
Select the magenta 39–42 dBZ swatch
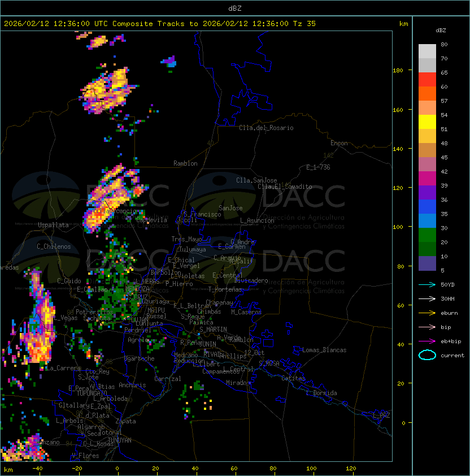tap(427, 179)
